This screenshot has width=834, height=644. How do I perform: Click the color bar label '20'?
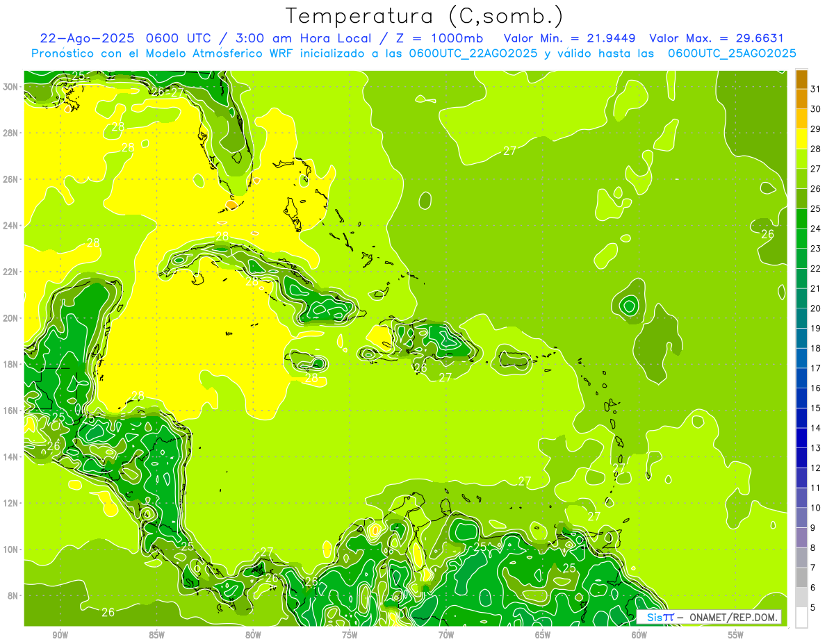click(x=816, y=308)
